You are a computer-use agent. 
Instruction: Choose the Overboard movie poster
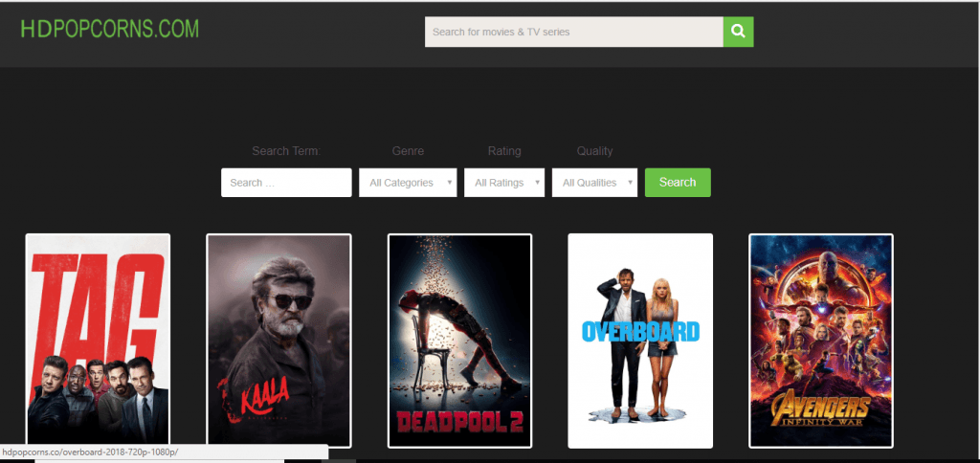[640, 341]
